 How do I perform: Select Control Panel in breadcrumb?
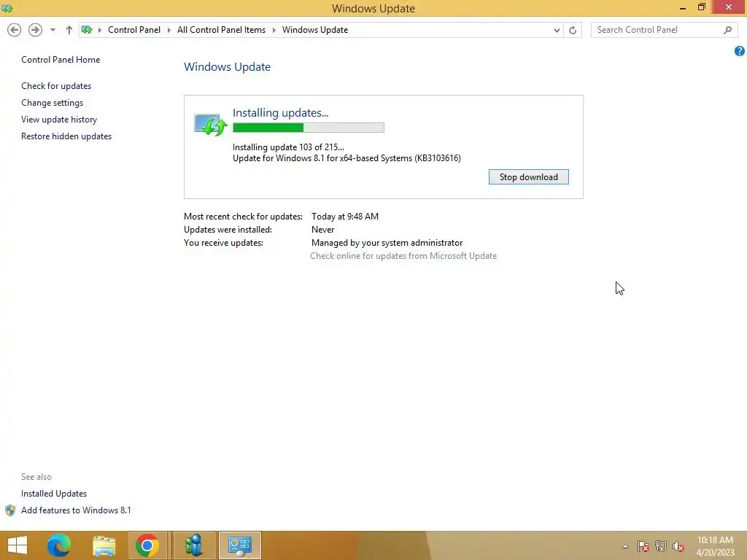134,29
